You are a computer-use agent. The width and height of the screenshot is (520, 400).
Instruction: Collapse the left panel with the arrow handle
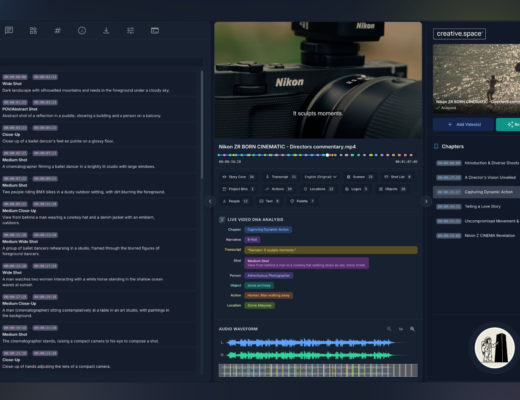[x=210, y=201]
